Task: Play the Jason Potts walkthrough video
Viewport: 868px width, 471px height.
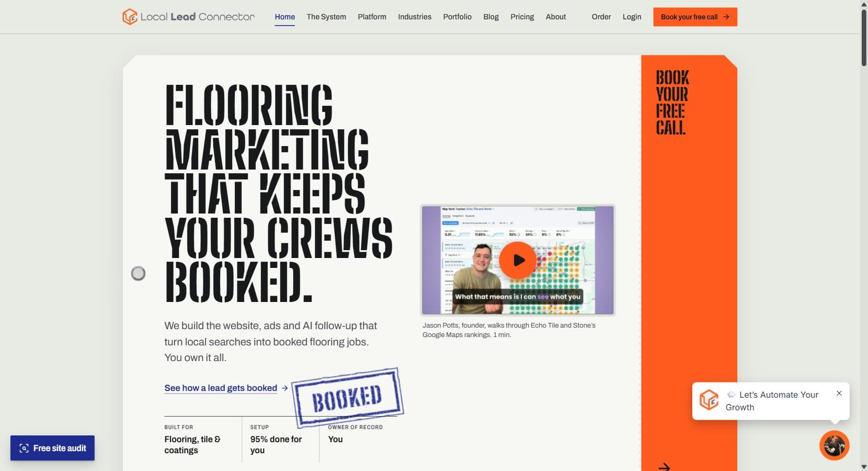Action: pos(517,260)
